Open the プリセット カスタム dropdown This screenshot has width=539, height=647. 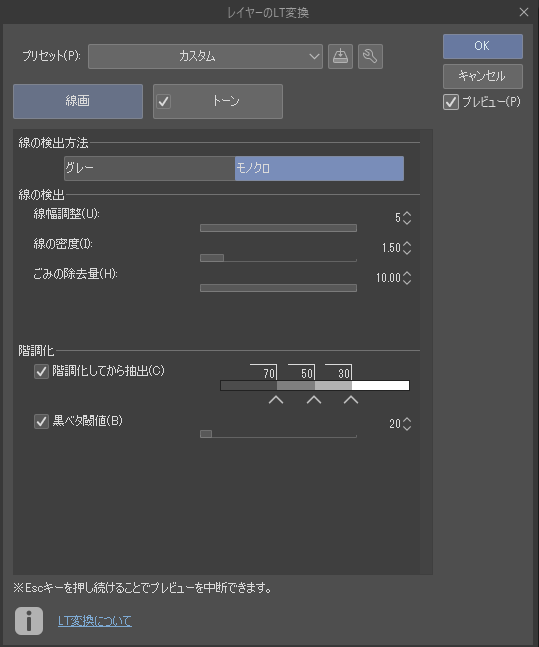click(x=205, y=56)
